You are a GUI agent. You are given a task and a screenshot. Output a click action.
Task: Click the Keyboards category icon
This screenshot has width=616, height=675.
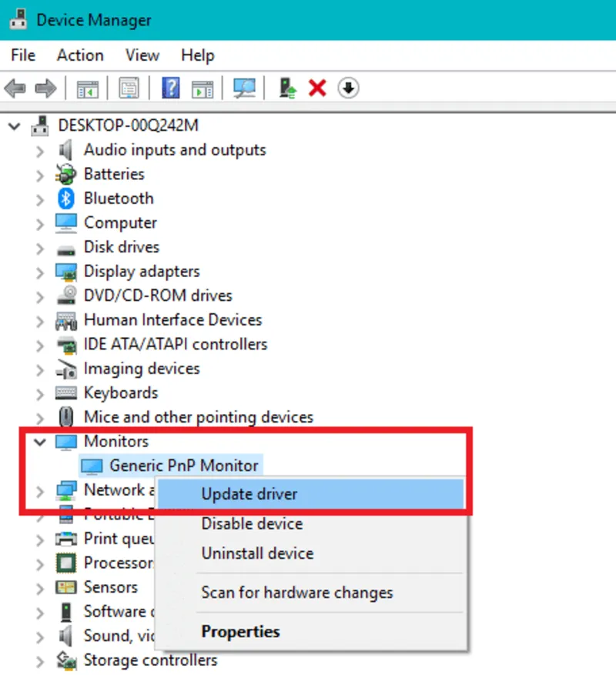coord(66,393)
